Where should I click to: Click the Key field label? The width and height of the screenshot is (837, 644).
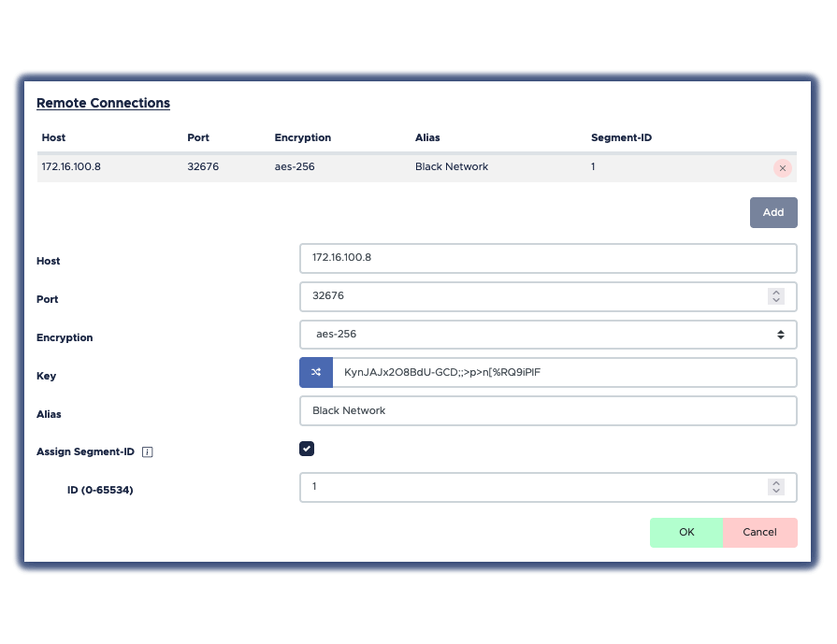tap(46, 376)
